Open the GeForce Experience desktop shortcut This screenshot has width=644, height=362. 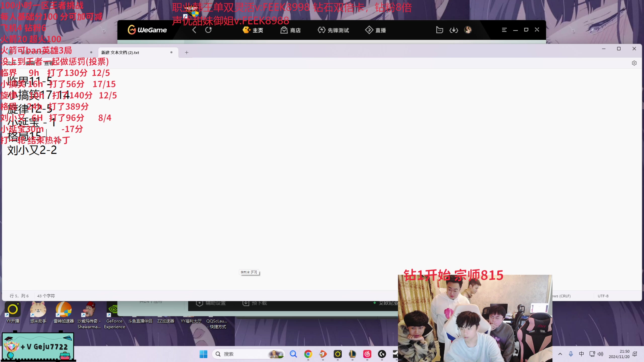click(114, 316)
